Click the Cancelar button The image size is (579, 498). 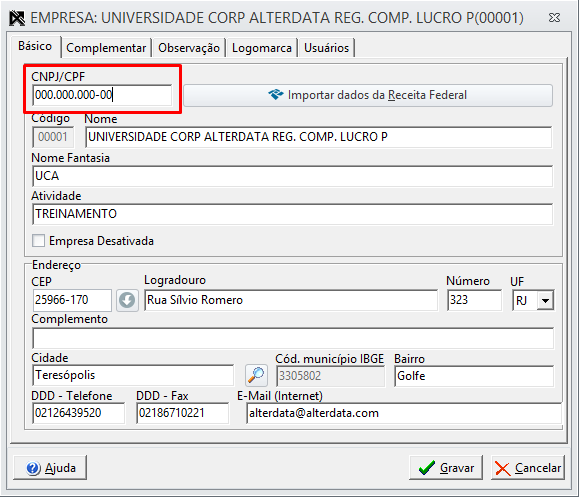528,468
